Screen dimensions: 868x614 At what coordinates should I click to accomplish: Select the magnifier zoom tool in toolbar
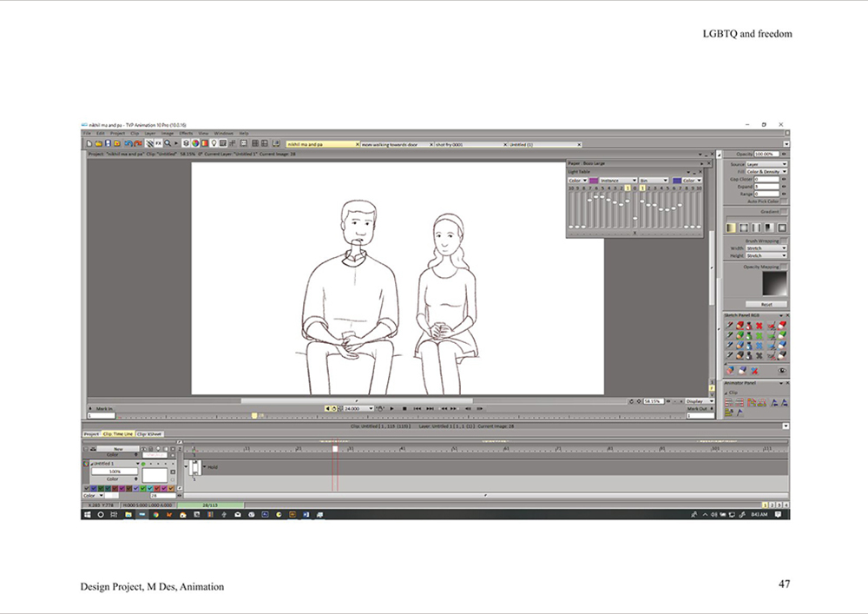point(168,143)
